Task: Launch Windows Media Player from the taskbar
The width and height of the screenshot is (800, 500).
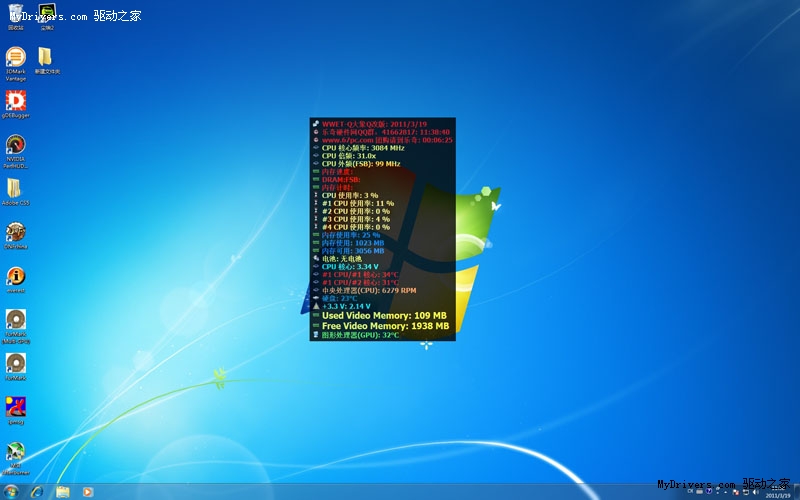Action: point(88,492)
